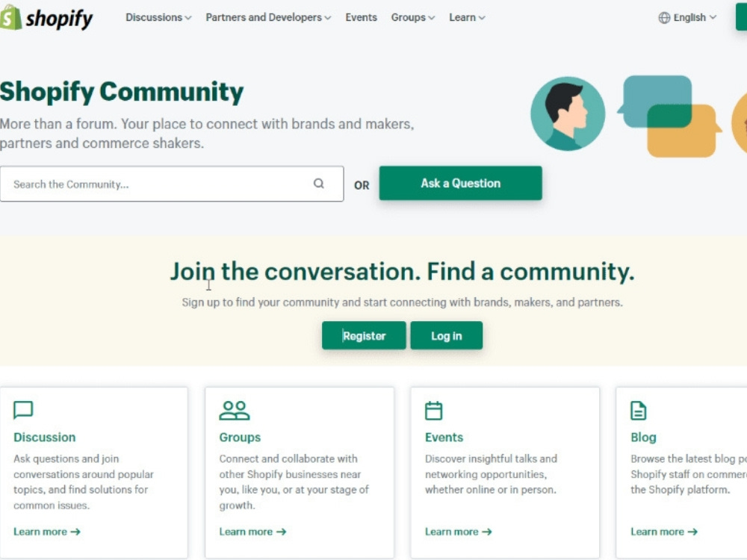Image resolution: width=747 pixels, height=560 pixels.
Task: Click Learn more under Blog
Action: (x=664, y=532)
